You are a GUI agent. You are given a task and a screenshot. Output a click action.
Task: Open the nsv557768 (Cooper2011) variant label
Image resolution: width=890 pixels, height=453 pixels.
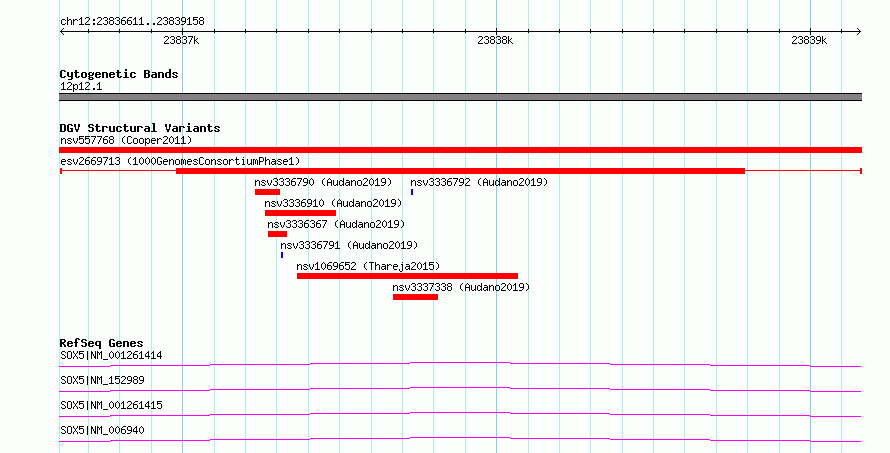coord(126,140)
